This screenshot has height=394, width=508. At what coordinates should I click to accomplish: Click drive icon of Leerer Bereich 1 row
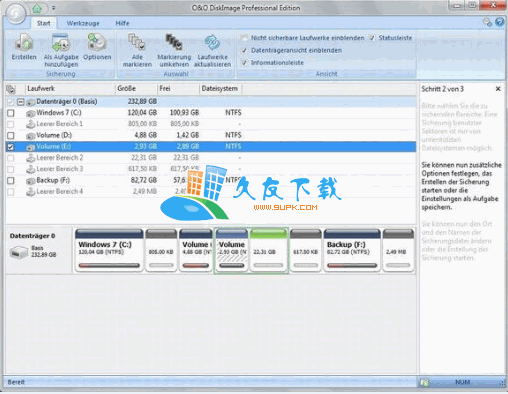pyautogui.click(x=31, y=124)
